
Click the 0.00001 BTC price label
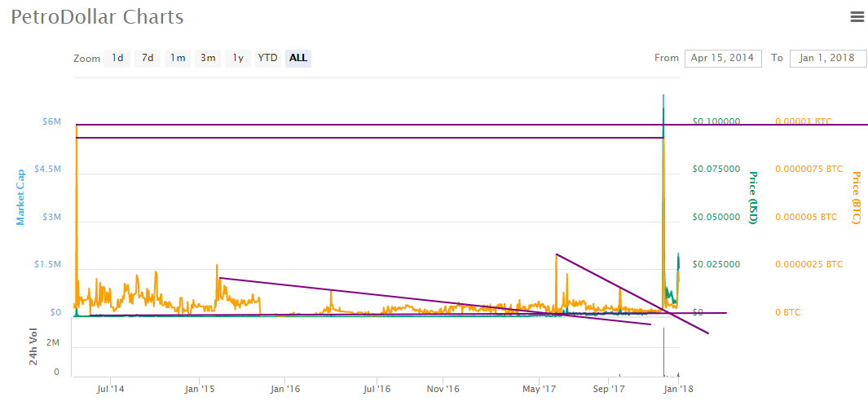coord(804,121)
